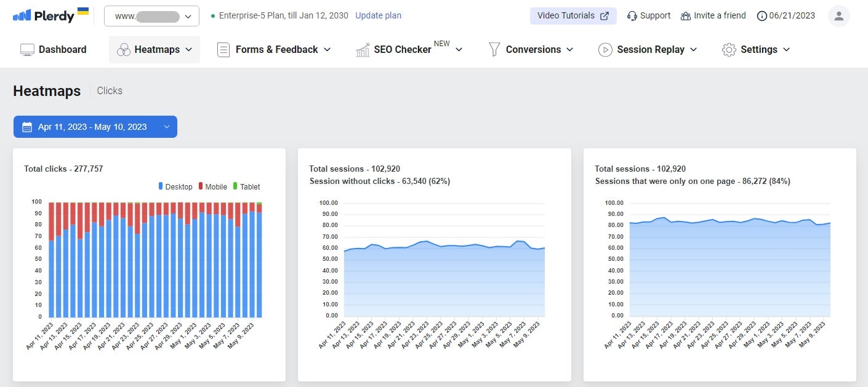Toggle the Mobile legend series
Viewport: 868px width, 387px height.
pyautogui.click(x=213, y=186)
